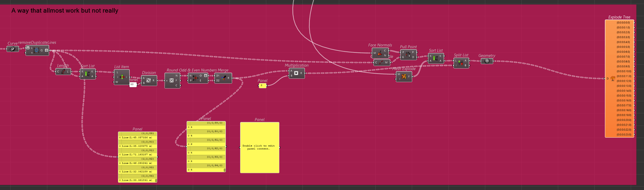Viewport: 644px width, 190px height.
Task: Select the Round component icon
Action: (172, 80)
